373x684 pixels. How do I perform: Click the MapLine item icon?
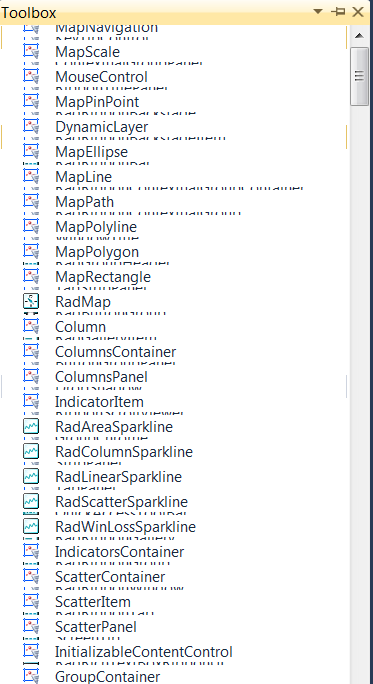point(31,176)
